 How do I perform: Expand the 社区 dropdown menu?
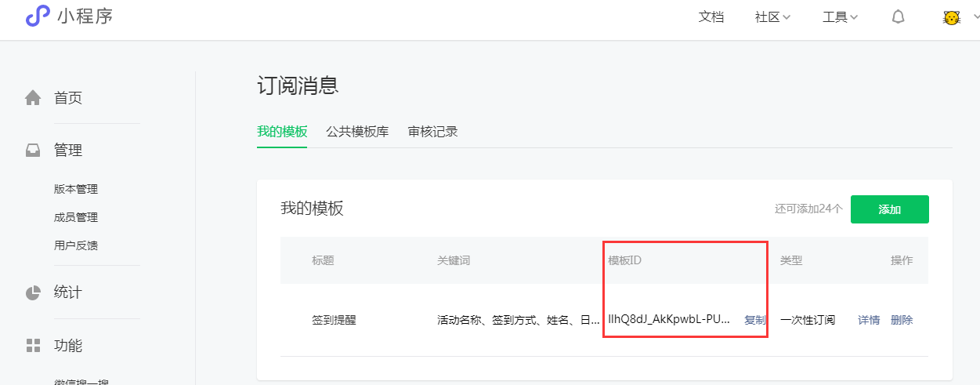[772, 16]
